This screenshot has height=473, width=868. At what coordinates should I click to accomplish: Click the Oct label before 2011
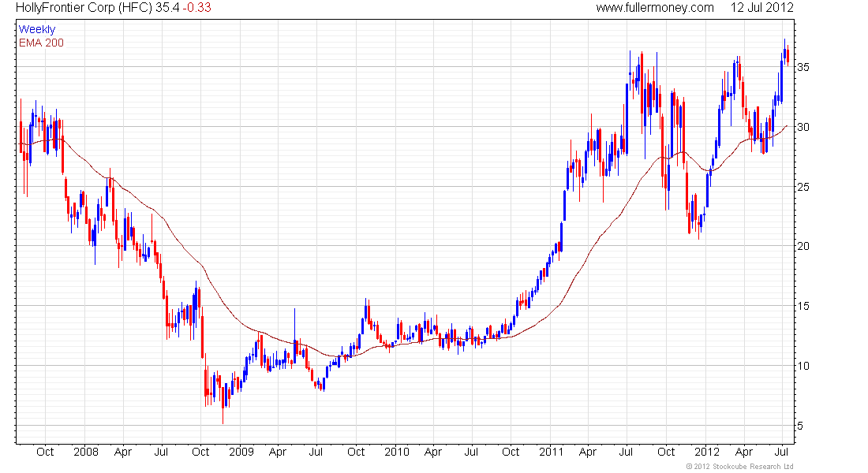point(511,452)
